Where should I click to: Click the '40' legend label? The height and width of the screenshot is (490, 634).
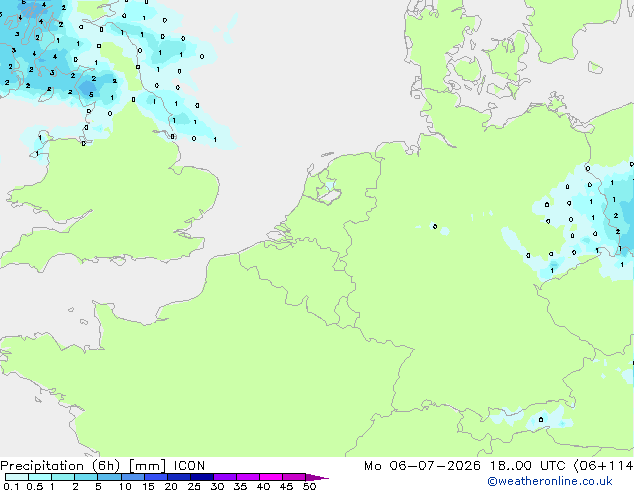click(263, 486)
